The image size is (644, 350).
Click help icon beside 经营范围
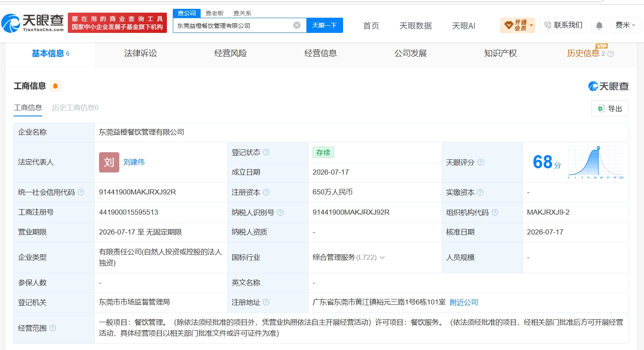point(53,328)
